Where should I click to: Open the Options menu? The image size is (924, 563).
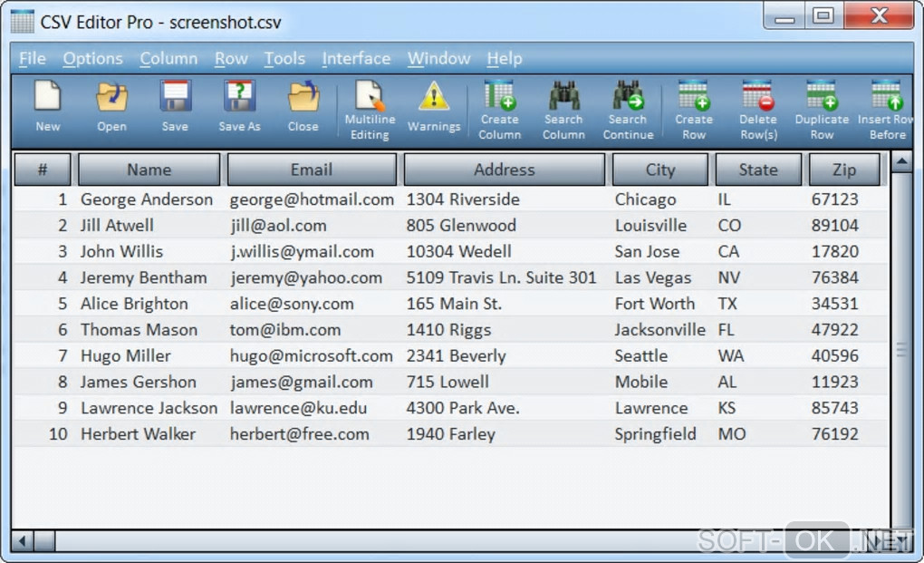tap(93, 58)
